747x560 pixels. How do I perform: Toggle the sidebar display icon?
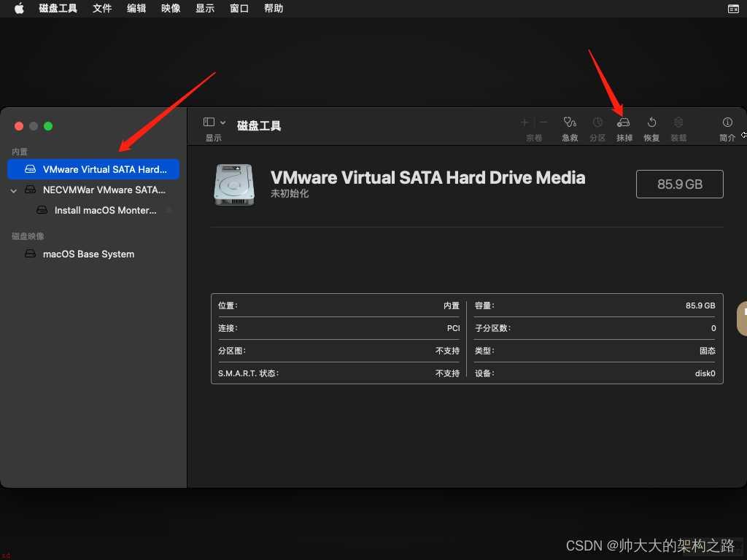(x=209, y=122)
